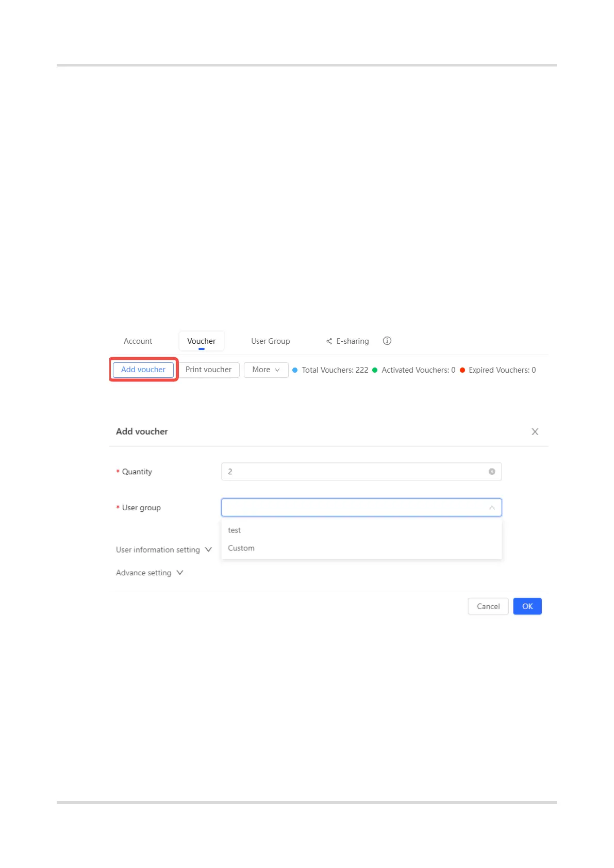Confirm the voucher with OK
The height and width of the screenshot is (868, 614).
point(527,606)
